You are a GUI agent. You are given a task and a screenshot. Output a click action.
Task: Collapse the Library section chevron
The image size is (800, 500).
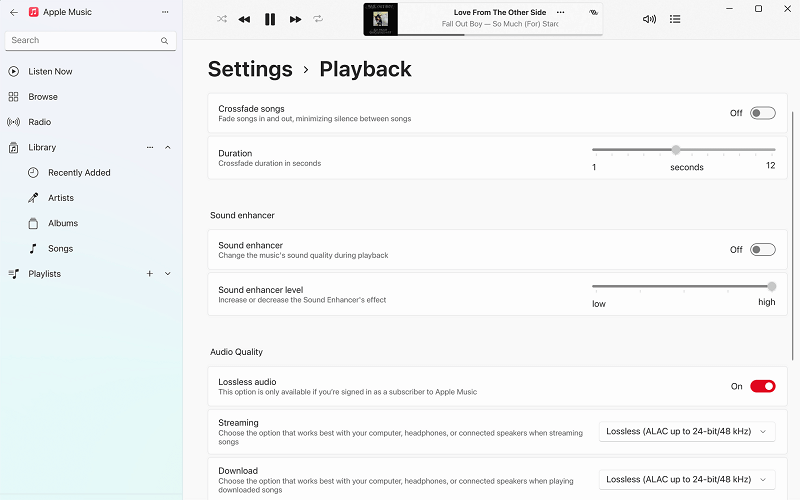coord(167,147)
